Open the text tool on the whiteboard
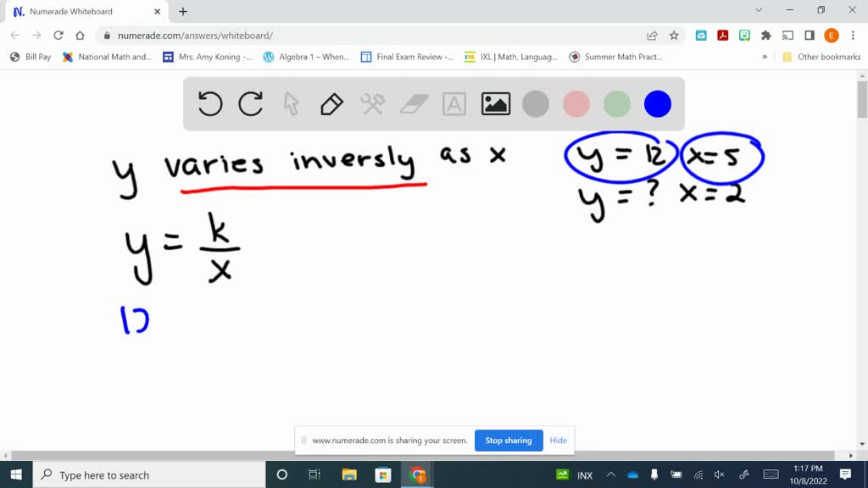 point(453,103)
